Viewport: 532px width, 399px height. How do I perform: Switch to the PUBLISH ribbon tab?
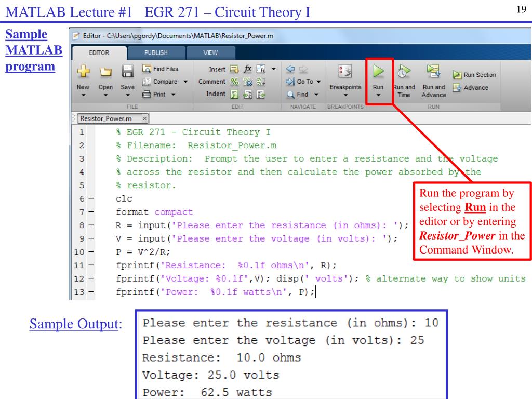[156, 53]
